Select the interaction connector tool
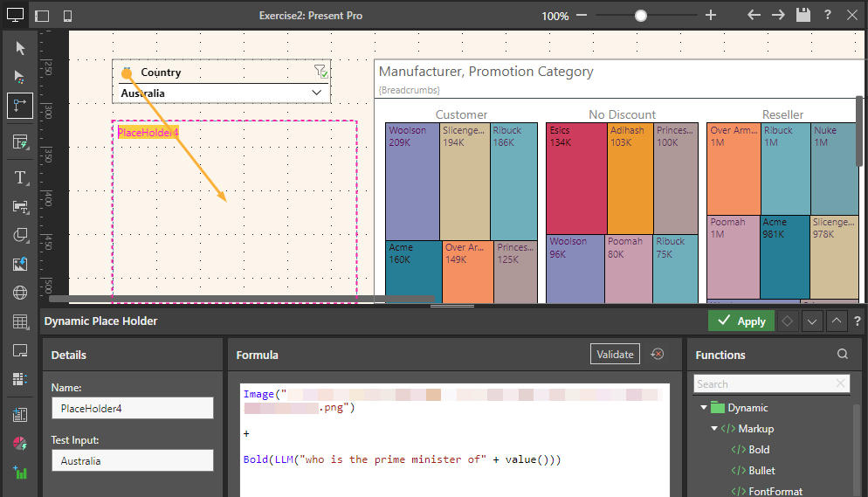Image resolution: width=868 pixels, height=497 pixels. [20, 106]
